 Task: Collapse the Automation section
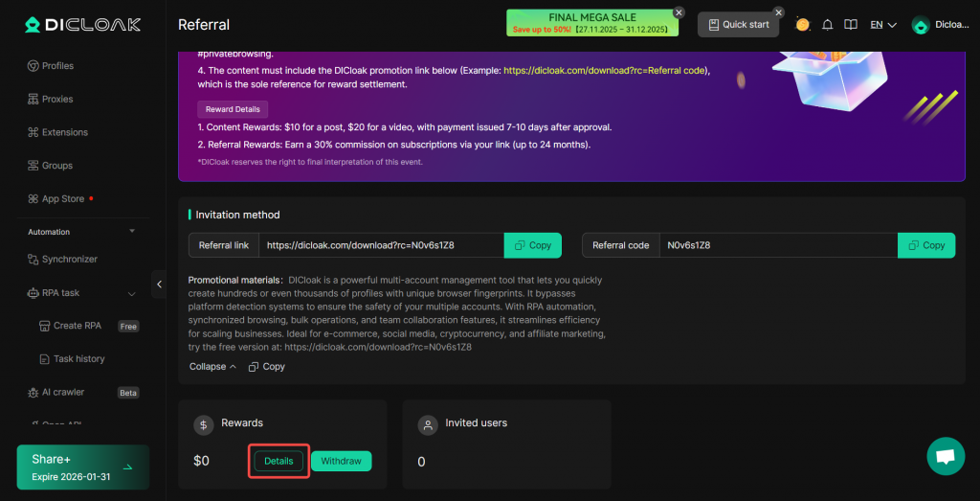(132, 232)
